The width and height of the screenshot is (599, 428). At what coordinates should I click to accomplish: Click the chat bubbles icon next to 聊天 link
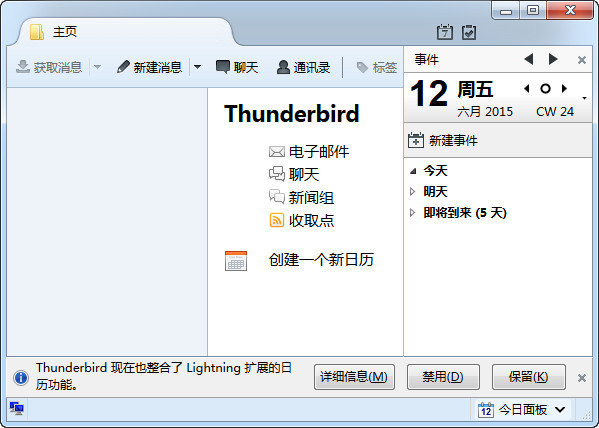(x=277, y=174)
